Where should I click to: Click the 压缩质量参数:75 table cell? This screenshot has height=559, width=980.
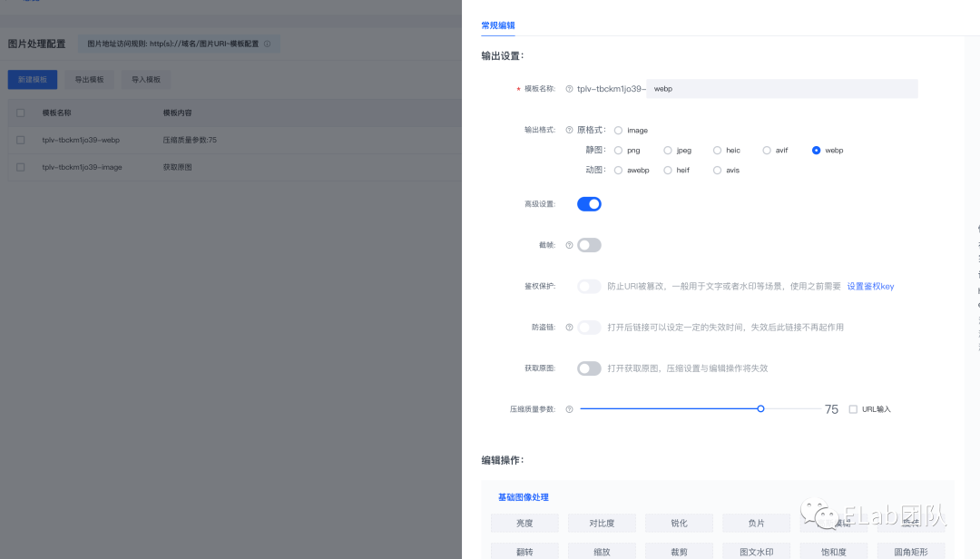click(x=190, y=140)
